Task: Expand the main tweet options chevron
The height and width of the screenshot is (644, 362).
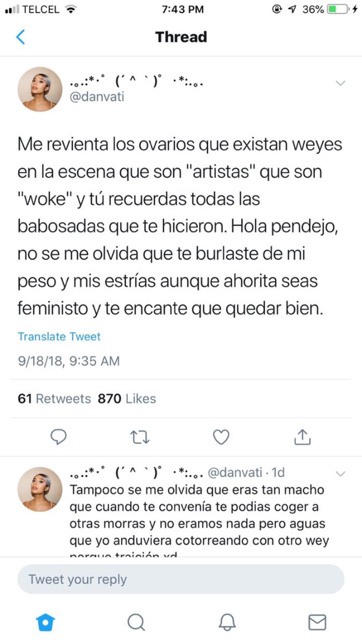Action: pyautogui.click(x=340, y=83)
